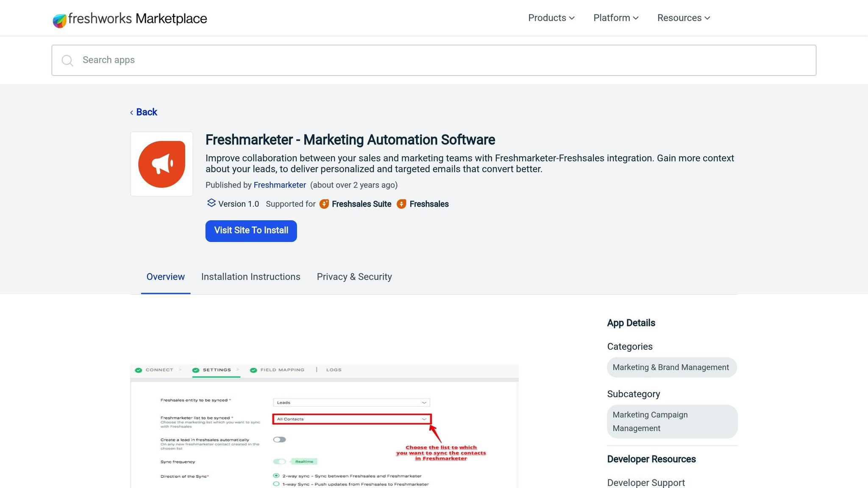Expand the Products menu dropdown
868x488 pixels.
(551, 18)
